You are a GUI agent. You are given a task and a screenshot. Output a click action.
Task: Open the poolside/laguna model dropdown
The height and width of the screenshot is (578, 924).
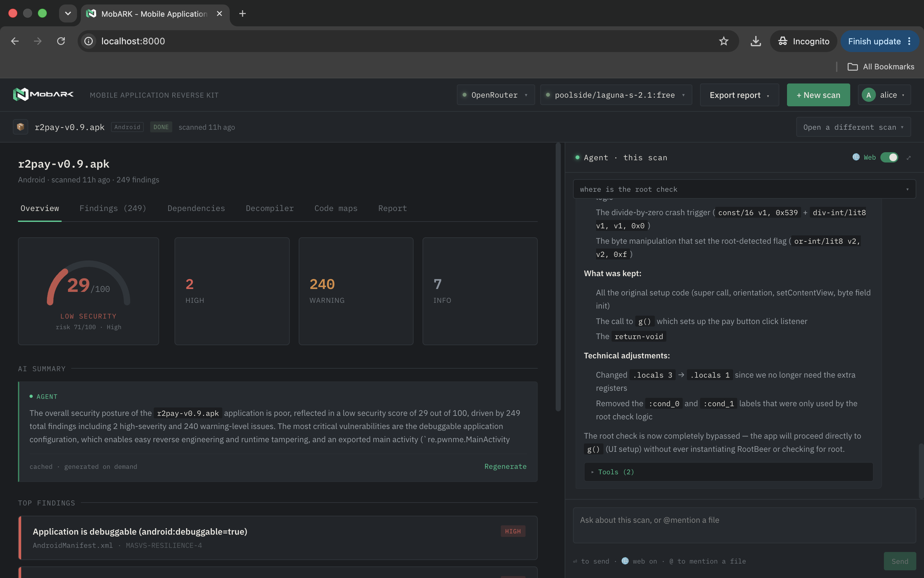pos(616,95)
